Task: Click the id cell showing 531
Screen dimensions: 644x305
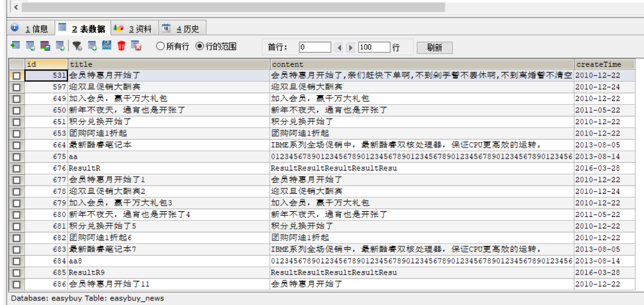Action: click(x=46, y=75)
